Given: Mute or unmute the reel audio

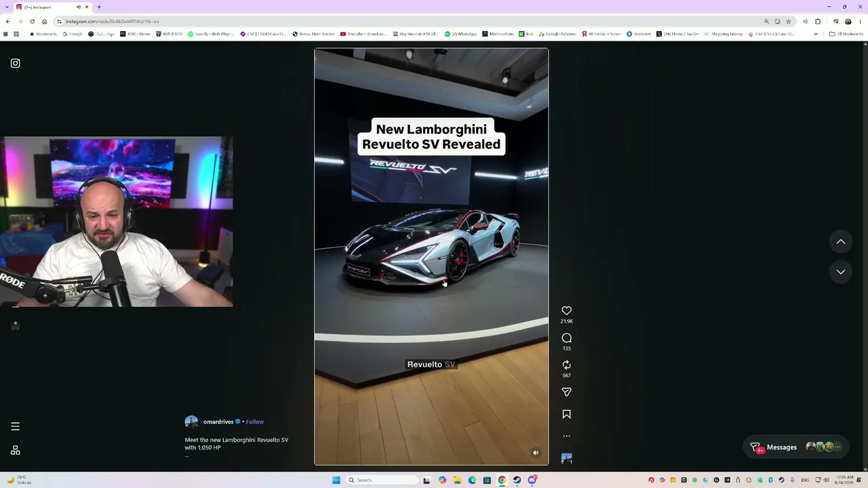Looking at the screenshot, I should click(x=536, y=453).
